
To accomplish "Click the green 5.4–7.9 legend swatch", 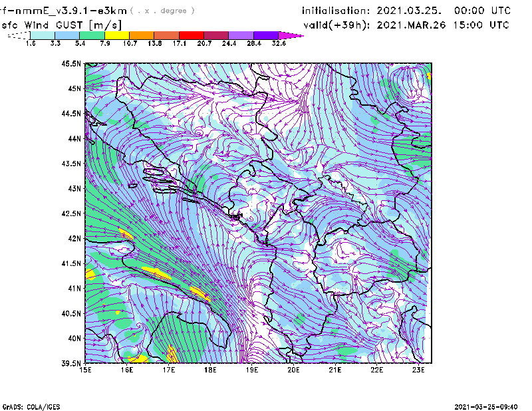I will point(92,35).
